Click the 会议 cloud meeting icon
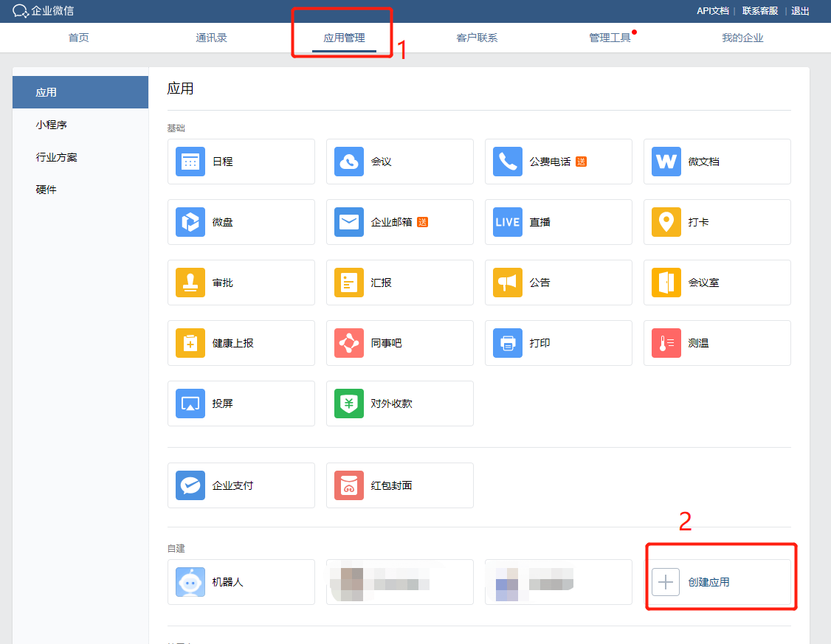 [349, 162]
